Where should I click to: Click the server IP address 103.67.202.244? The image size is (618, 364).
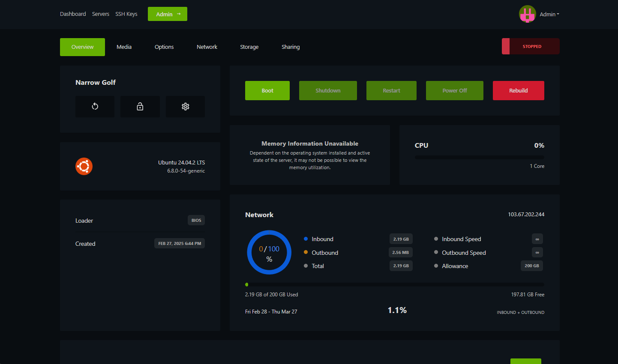526,215
